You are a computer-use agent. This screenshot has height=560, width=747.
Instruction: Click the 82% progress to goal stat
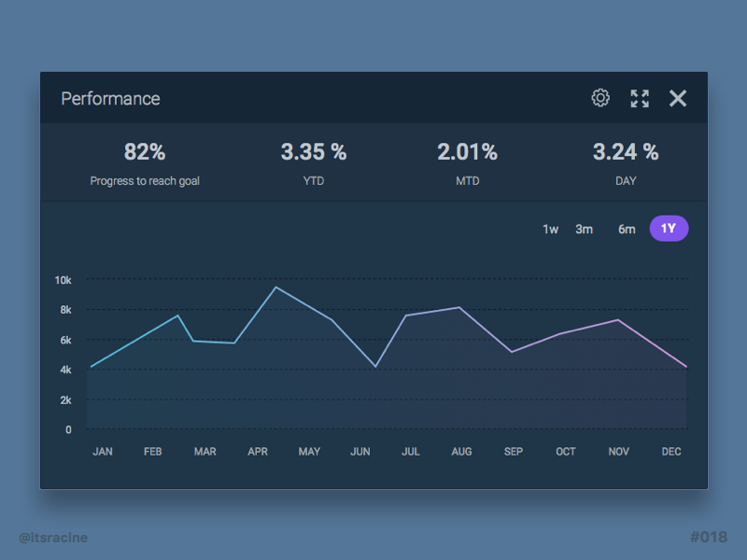tap(145, 152)
